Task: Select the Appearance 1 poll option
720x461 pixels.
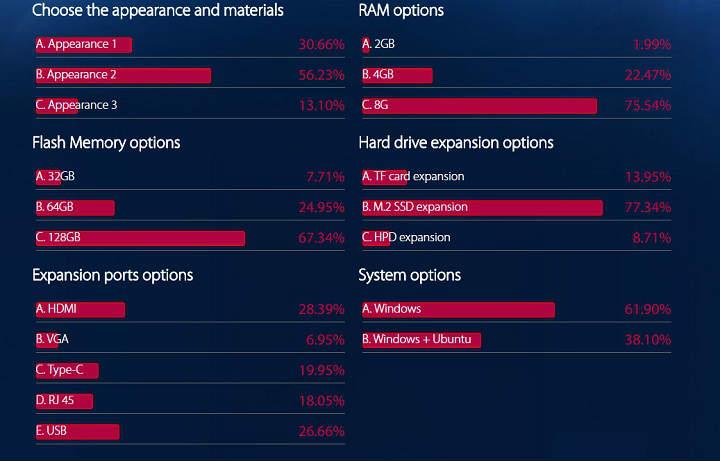Action: pos(82,45)
